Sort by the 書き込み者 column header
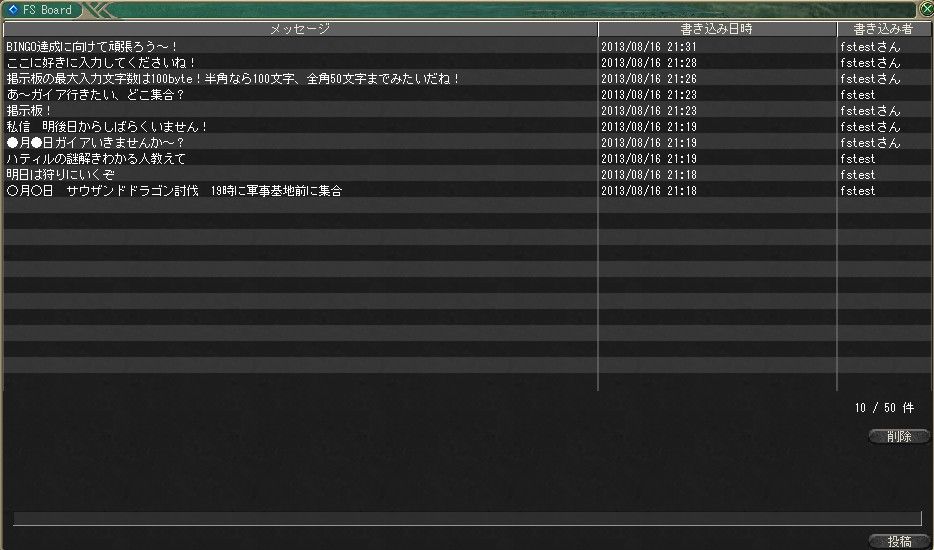 coord(884,29)
